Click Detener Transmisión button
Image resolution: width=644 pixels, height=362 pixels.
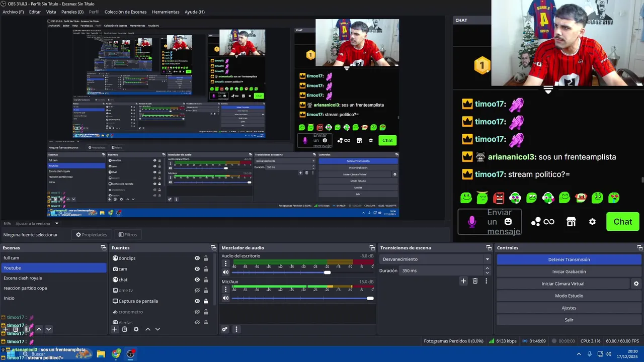tap(569, 259)
